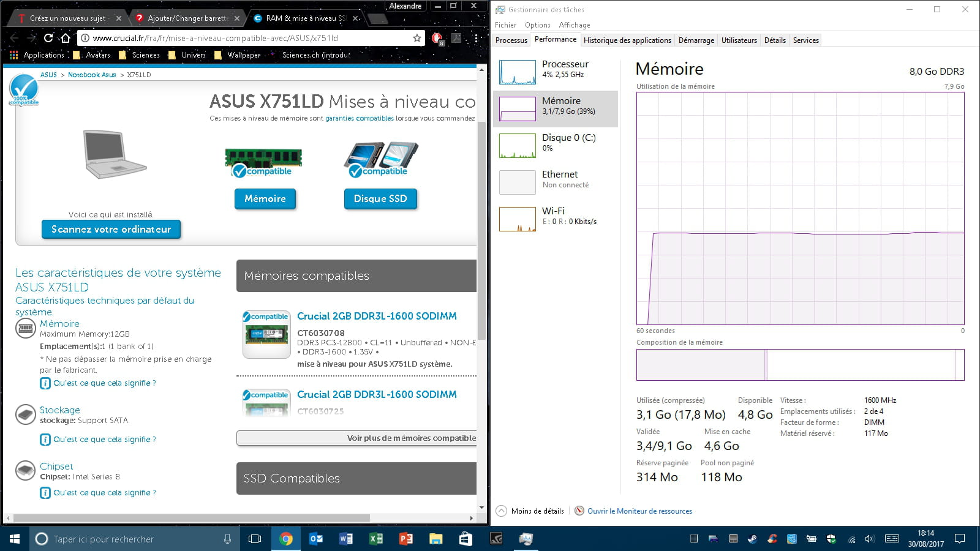This screenshot has height=551, width=980.
Task: Select Wi-Fi in performance sidebar
Action: pos(556,219)
